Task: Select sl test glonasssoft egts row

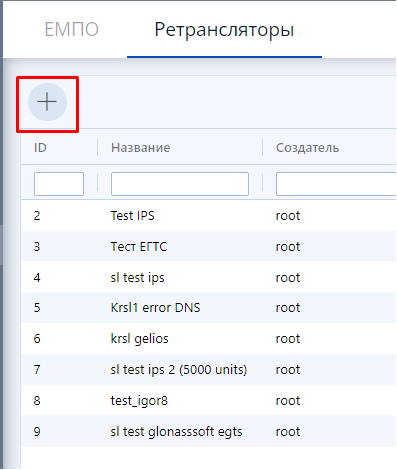Action: tap(208, 432)
